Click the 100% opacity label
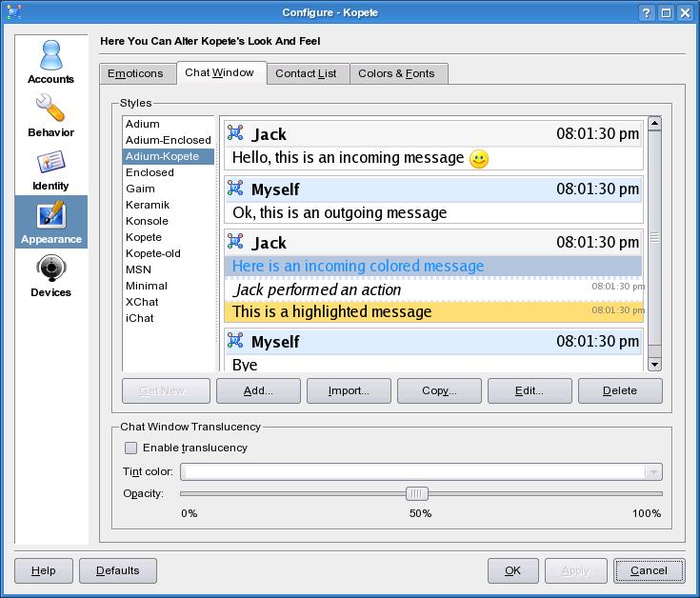Viewport: 700px width, 598px height. tap(647, 513)
